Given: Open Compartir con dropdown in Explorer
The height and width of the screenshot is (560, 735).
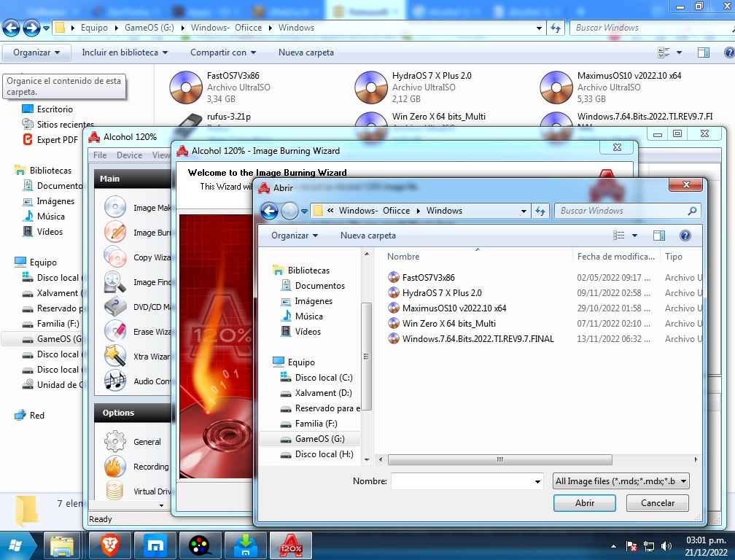Looking at the screenshot, I should click(223, 52).
